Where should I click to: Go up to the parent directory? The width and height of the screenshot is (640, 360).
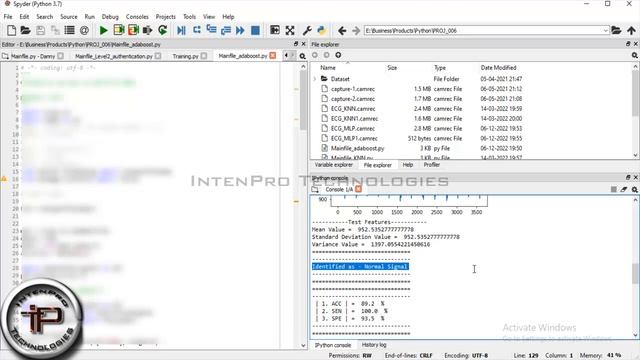631,30
